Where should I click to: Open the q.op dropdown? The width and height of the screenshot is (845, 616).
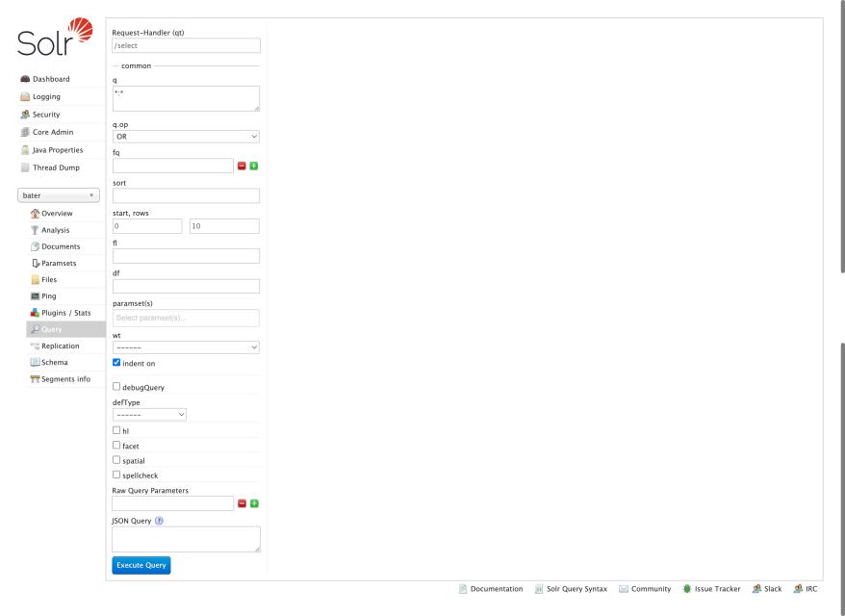pyautogui.click(x=185, y=136)
